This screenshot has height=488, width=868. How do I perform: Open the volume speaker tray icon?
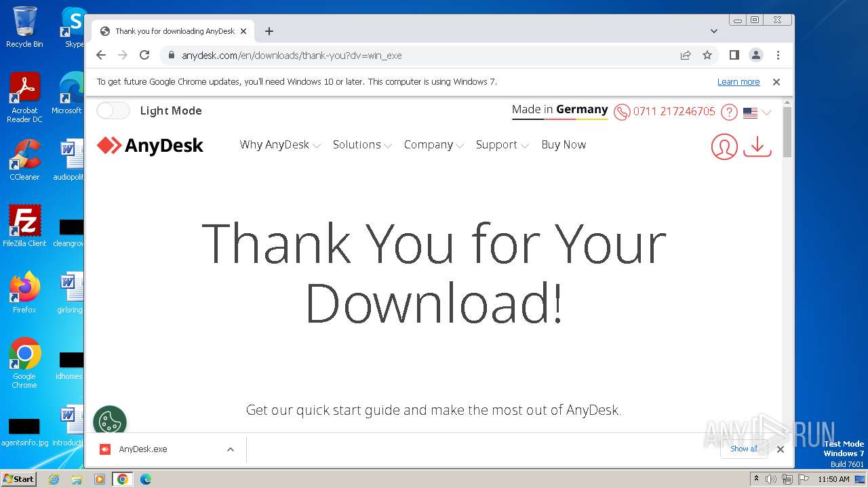pyautogui.click(x=771, y=479)
